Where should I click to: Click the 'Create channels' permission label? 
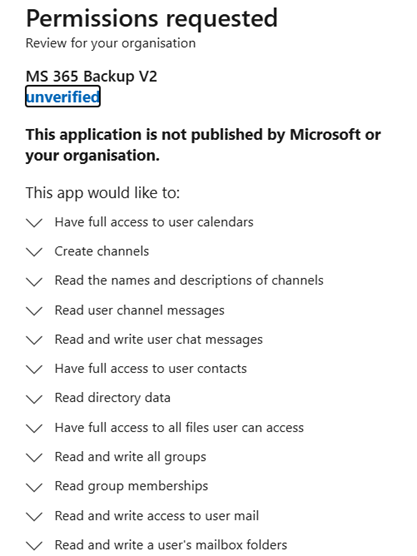click(102, 251)
